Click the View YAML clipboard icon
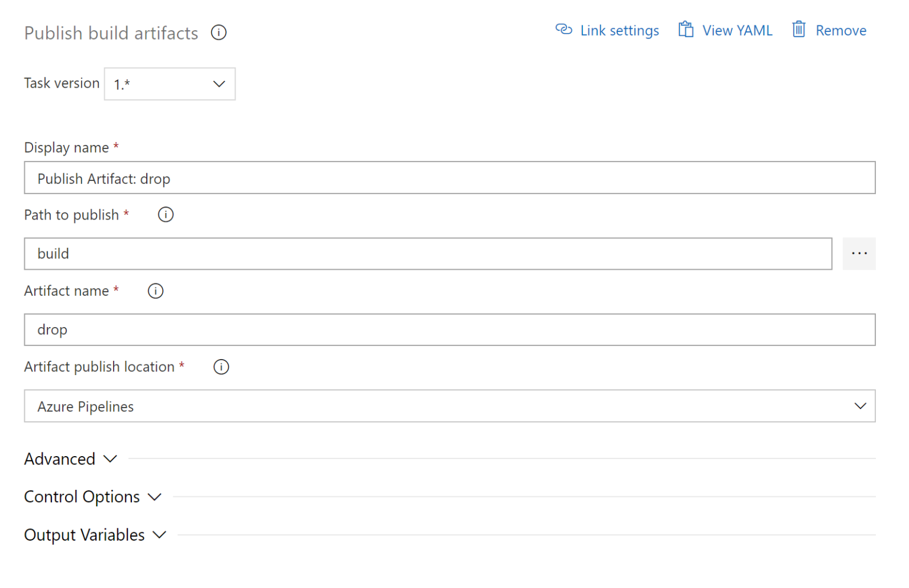 tap(685, 29)
